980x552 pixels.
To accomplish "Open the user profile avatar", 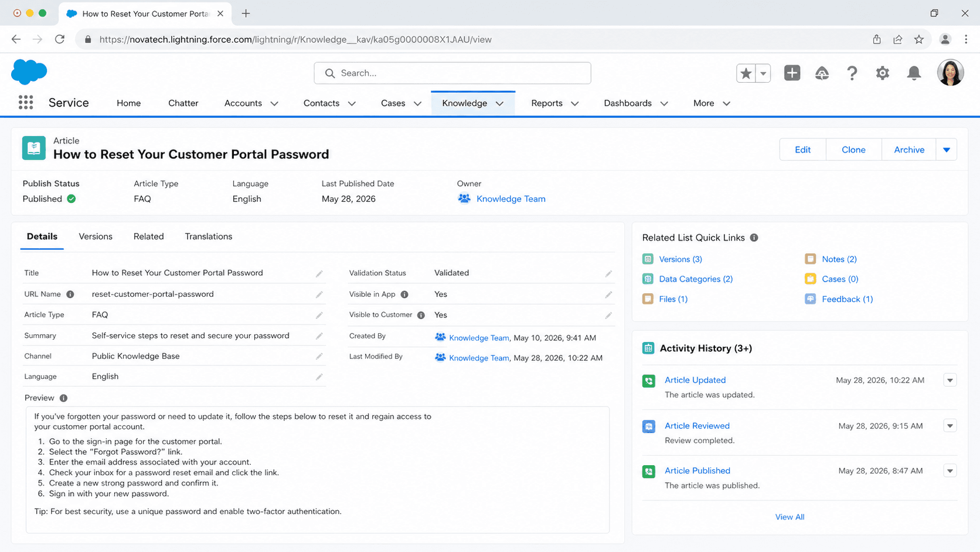I will click(950, 73).
